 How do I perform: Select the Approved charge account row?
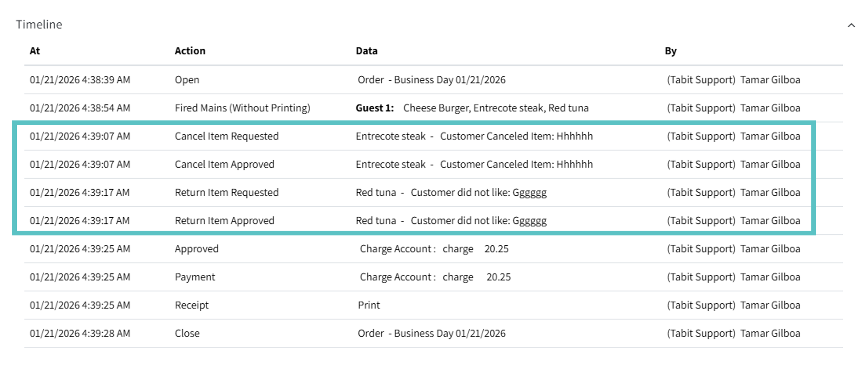point(196,249)
